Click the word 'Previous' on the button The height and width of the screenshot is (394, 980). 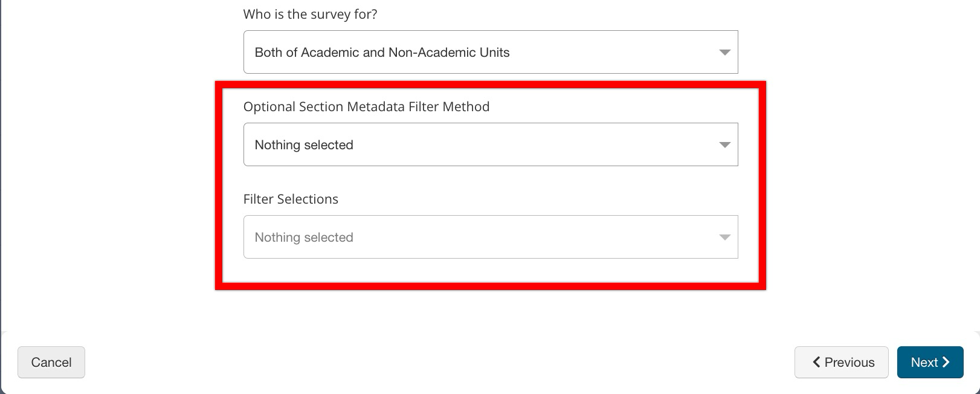tap(849, 362)
